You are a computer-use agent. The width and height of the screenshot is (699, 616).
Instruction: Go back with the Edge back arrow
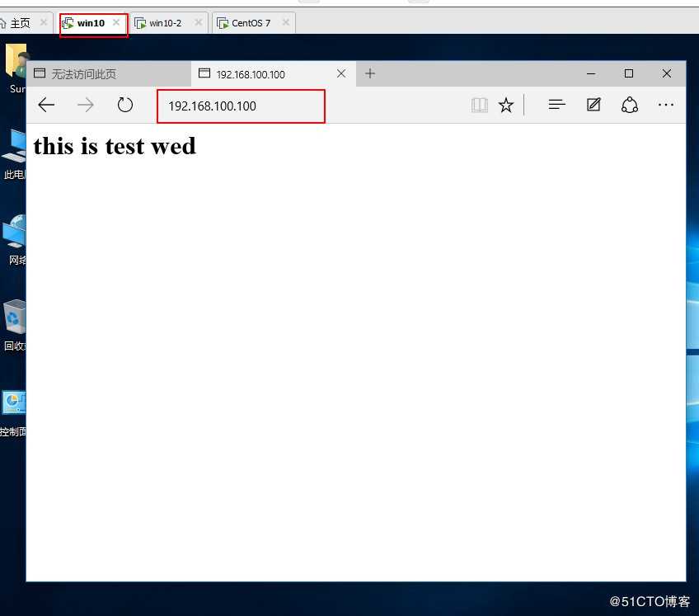46,106
